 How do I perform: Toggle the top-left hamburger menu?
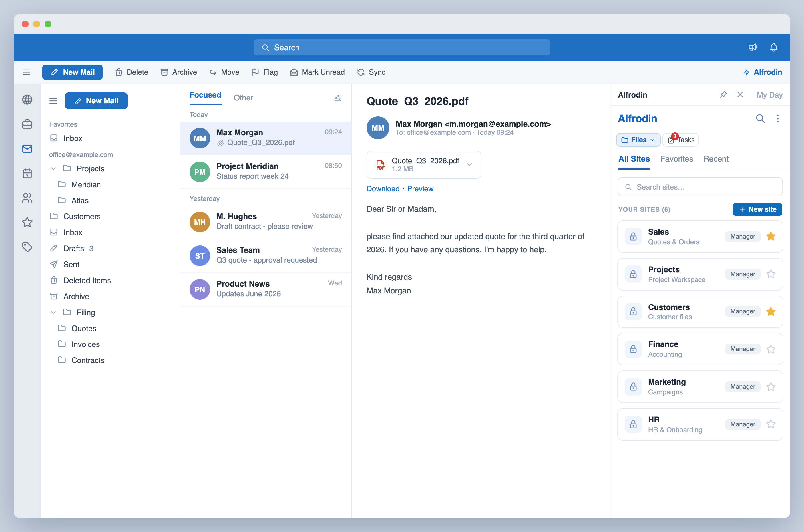coord(26,72)
